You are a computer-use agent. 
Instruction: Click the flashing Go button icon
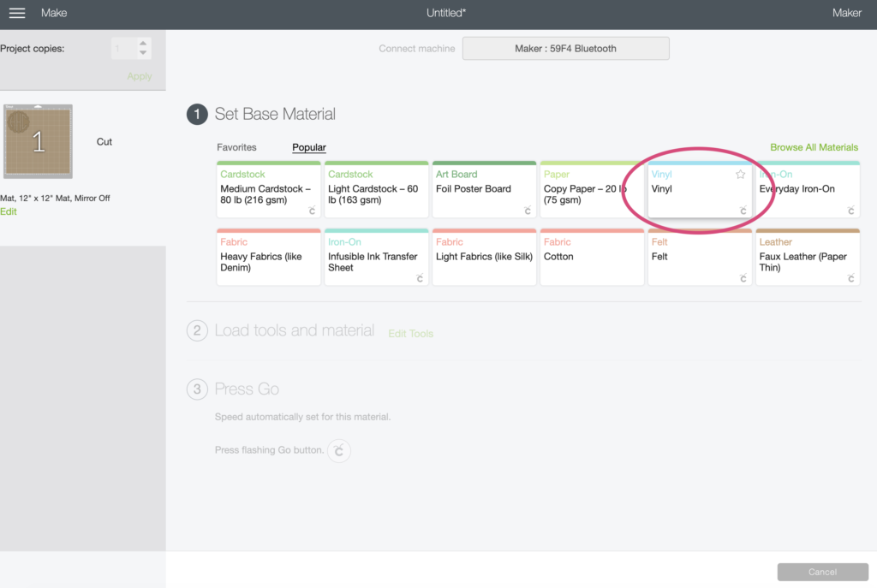pyautogui.click(x=339, y=450)
